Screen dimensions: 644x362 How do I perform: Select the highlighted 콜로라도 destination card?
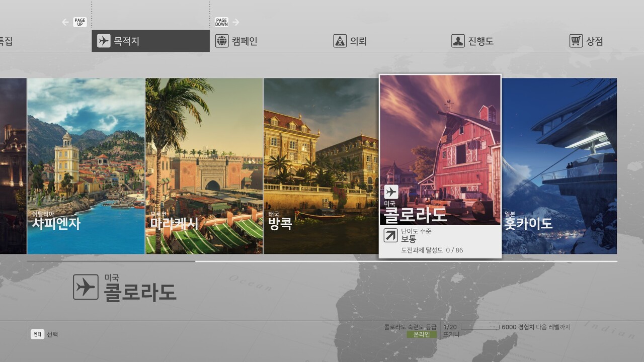pos(440,166)
